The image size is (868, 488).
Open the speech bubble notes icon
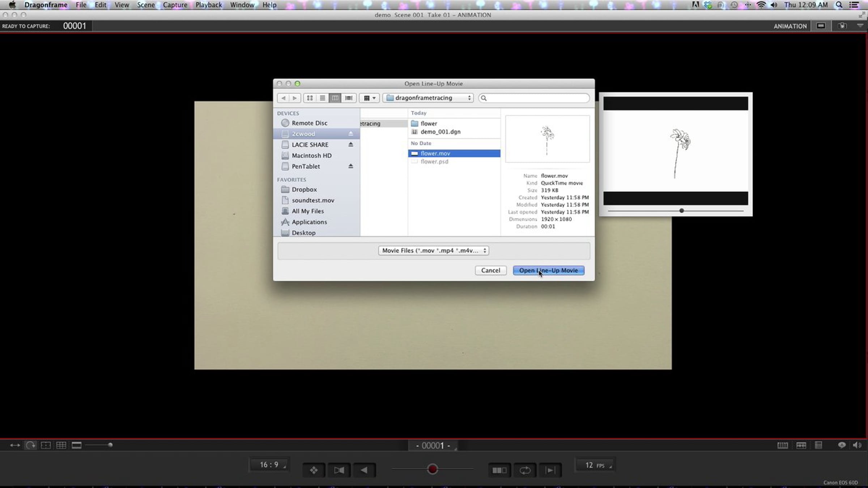842,445
